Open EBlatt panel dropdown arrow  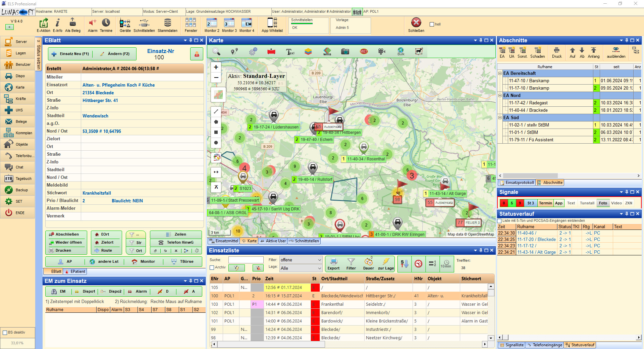(x=185, y=40)
